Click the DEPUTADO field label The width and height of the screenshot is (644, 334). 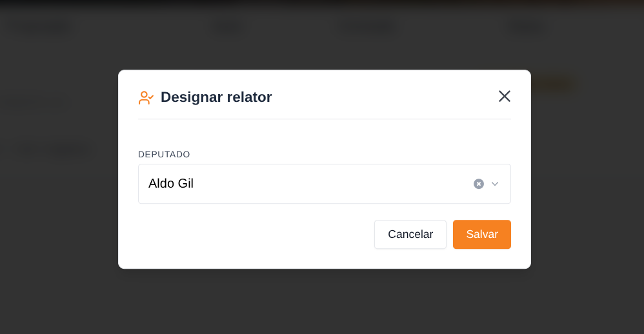(x=164, y=154)
